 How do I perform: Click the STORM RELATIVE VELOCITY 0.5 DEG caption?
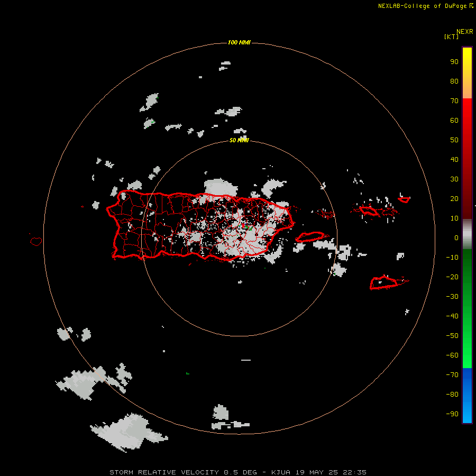183,472
